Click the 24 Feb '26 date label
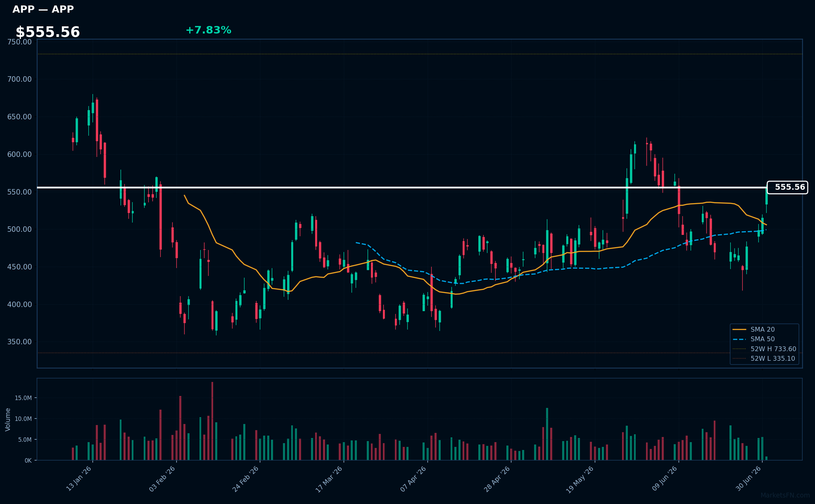 coord(246,479)
